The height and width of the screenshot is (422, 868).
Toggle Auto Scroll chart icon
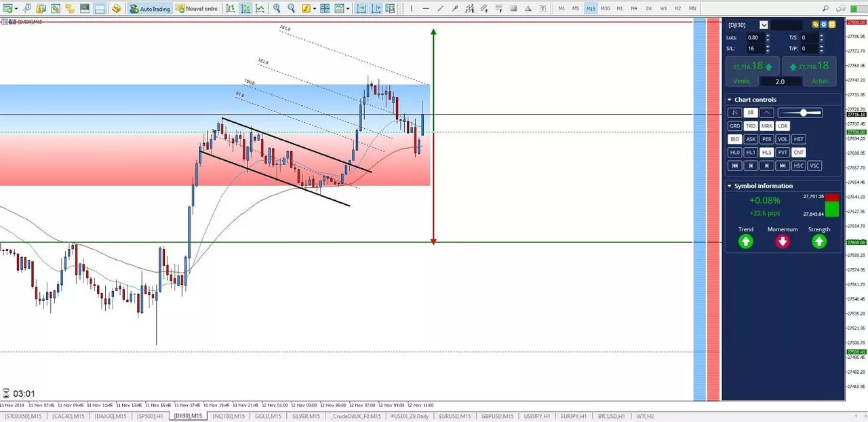coord(361,9)
